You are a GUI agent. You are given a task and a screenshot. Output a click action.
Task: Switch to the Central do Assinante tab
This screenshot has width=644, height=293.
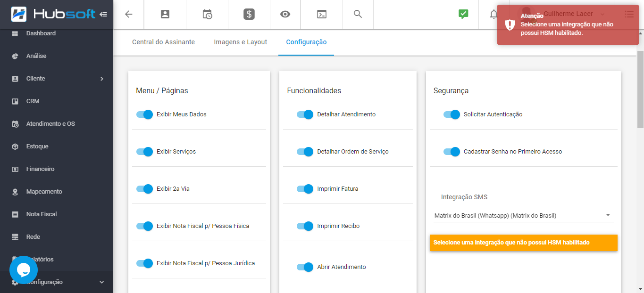pos(163,42)
